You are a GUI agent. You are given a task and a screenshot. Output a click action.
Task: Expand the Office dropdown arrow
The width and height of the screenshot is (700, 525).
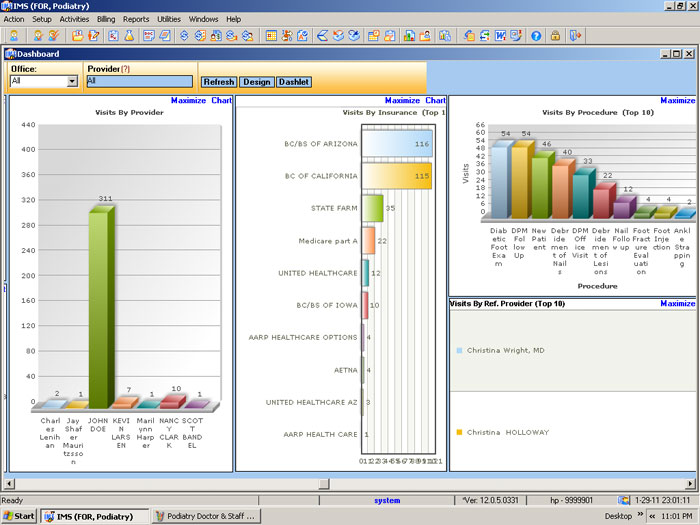tap(72, 81)
